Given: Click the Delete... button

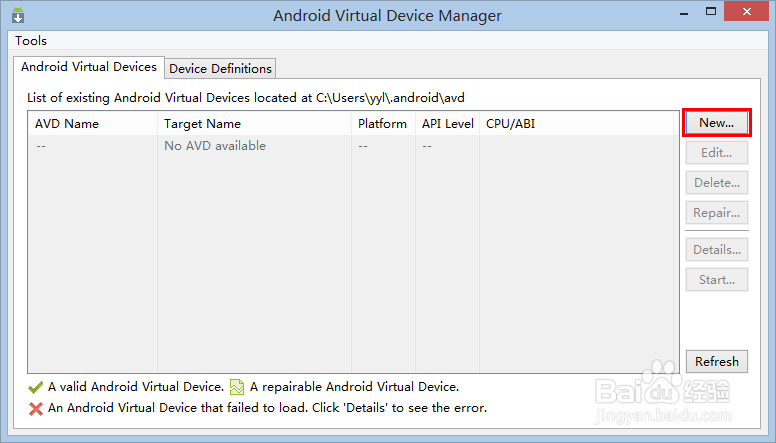Looking at the screenshot, I should pyautogui.click(x=716, y=183).
